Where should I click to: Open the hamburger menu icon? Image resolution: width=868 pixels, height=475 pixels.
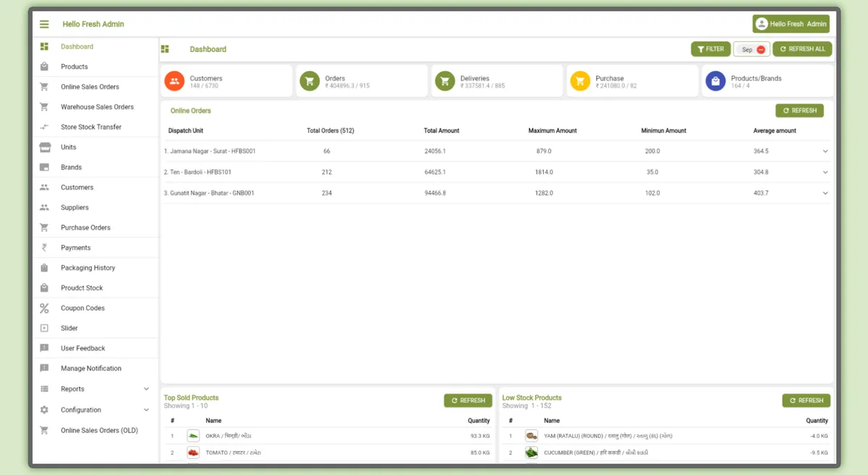click(44, 24)
